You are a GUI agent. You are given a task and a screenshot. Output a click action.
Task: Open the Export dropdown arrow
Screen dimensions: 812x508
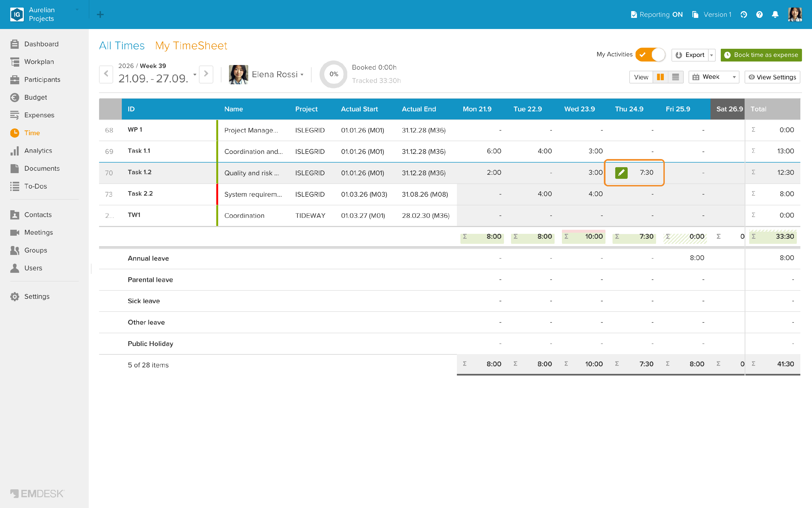coord(711,55)
